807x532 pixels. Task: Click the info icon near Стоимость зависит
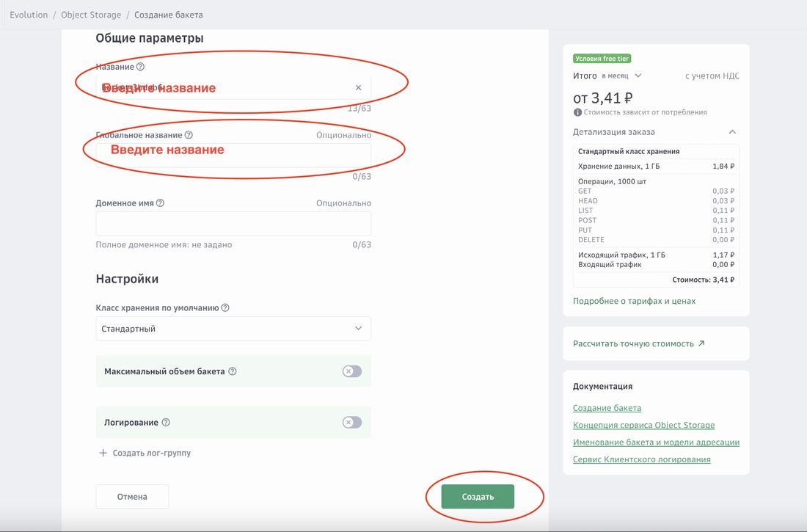[x=577, y=112]
